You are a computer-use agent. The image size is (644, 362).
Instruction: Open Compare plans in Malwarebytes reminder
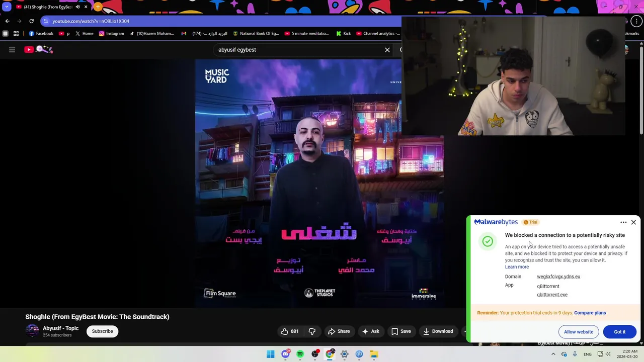click(x=590, y=313)
